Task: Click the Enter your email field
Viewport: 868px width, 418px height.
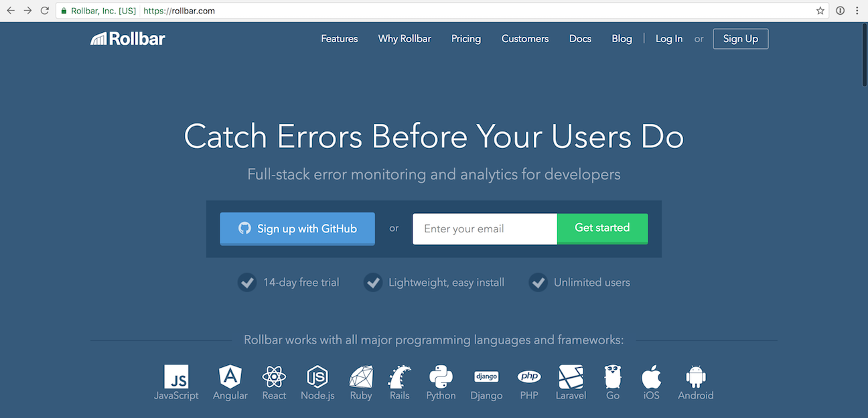Action: [x=484, y=228]
